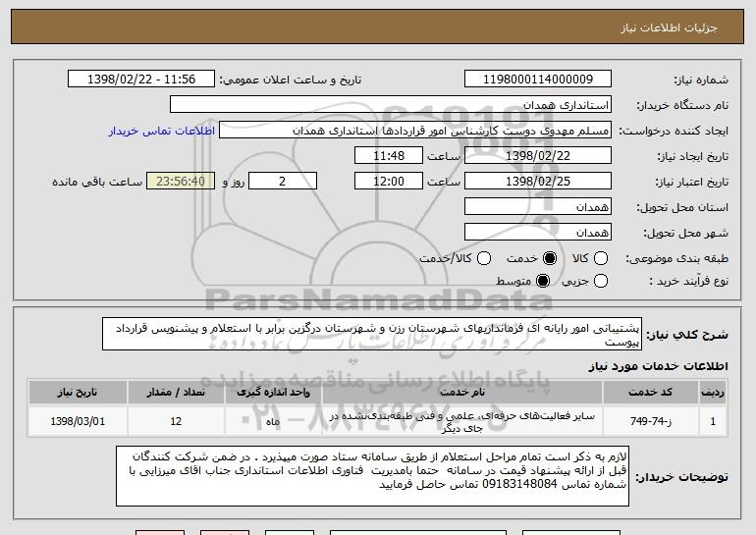Click the شرح کلی نیاز label
This screenshot has width=756, height=535.
(687, 335)
